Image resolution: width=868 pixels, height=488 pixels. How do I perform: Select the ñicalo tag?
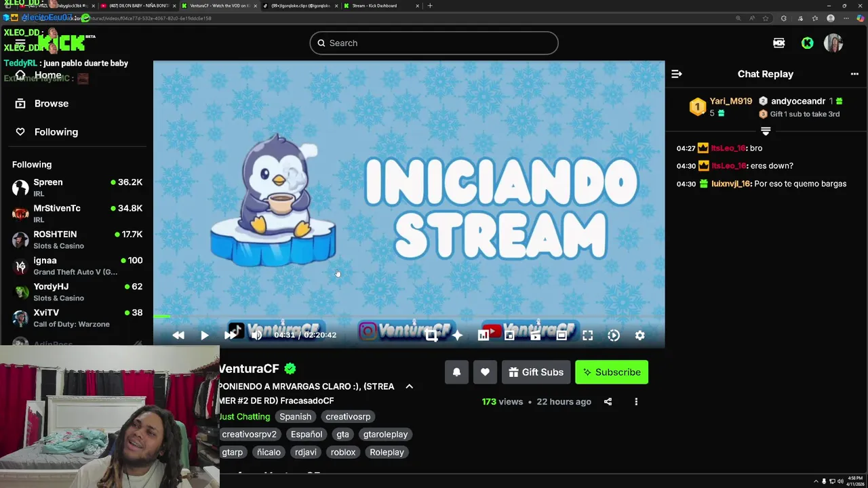(269, 452)
